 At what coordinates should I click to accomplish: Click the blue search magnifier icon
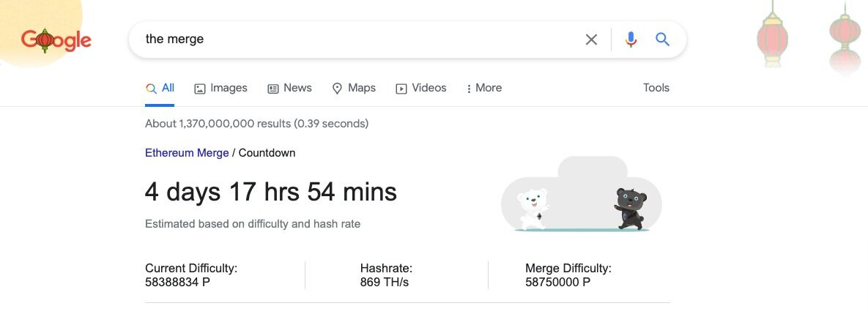pos(663,40)
